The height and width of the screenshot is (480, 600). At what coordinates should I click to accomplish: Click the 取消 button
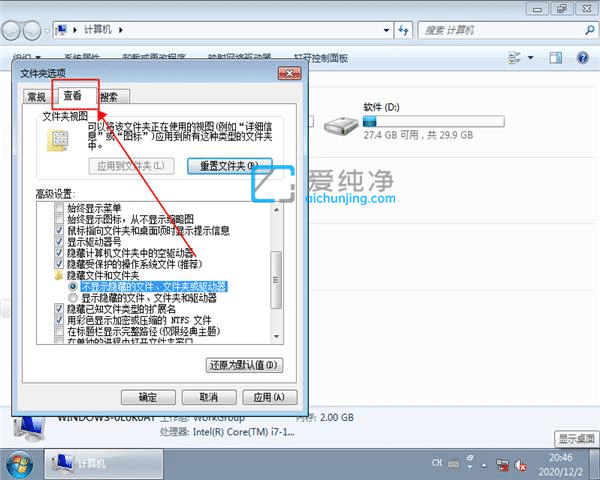pos(209,397)
